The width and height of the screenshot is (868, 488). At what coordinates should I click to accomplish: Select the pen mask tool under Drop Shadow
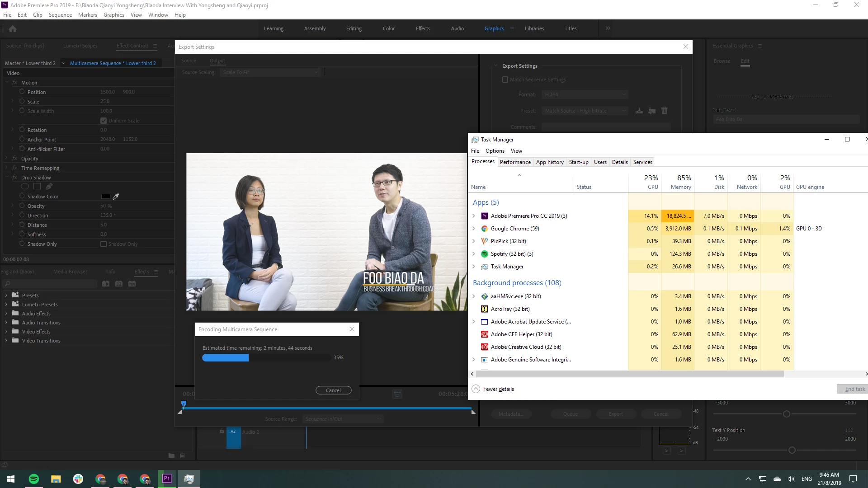pos(49,187)
